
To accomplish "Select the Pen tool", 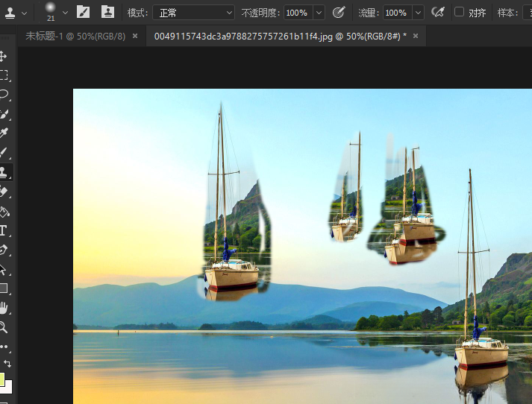I will (x=4, y=250).
